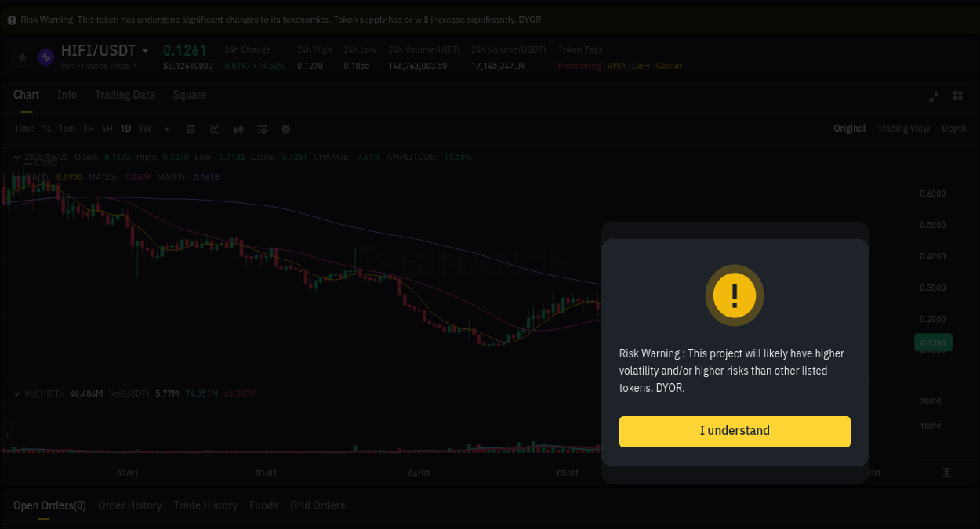The width and height of the screenshot is (980, 529).
Task: Click the auto-scale icon below the price axis
Action: click(x=948, y=473)
